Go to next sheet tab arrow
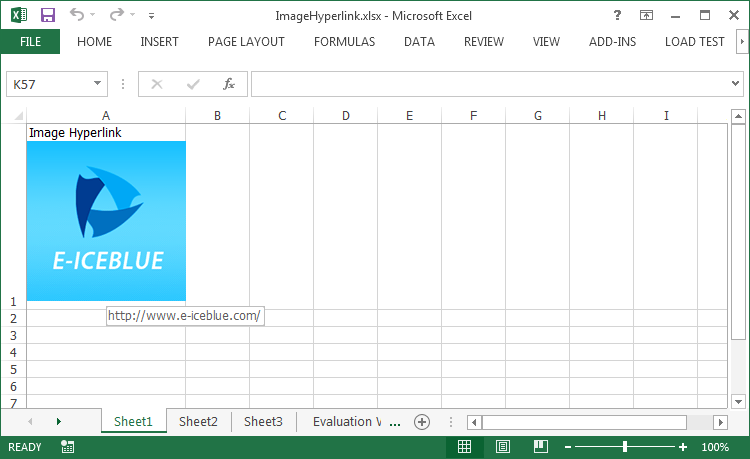 pyautogui.click(x=58, y=421)
